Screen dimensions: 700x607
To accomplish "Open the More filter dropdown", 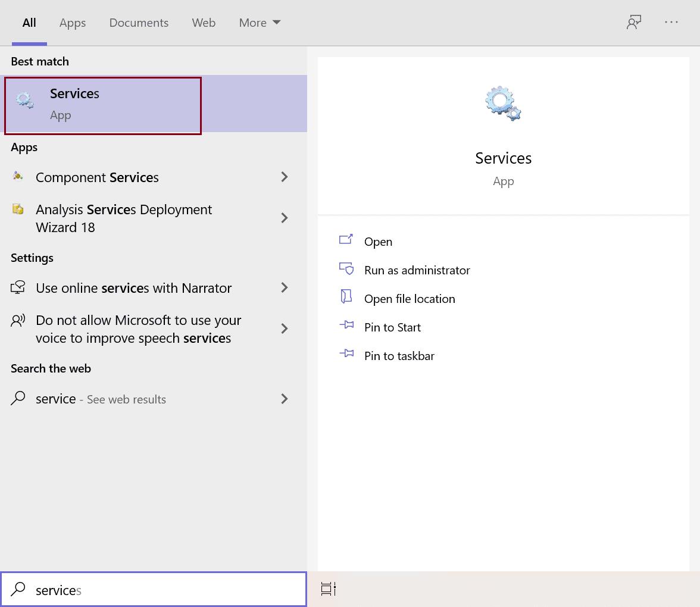I will tap(260, 23).
